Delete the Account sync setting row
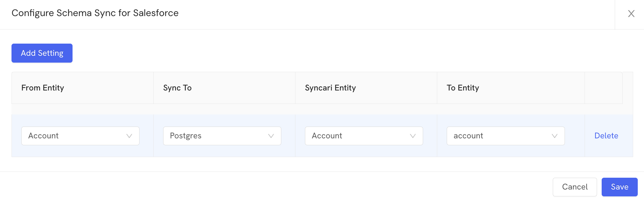The height and width of the screenshot is (200, 644). click(606, 136)
